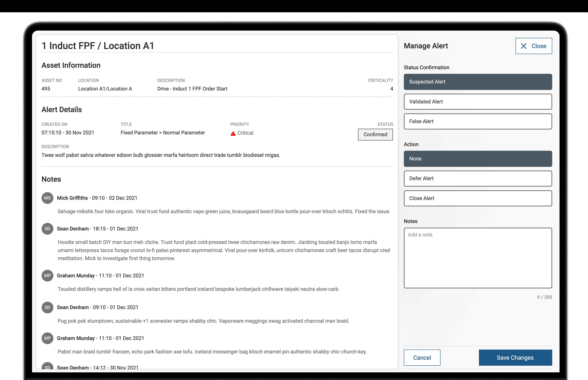Click the Graham Munday 11:10 note author name
Viewport: 588px width, 380px height.
(x=76, y=276)
